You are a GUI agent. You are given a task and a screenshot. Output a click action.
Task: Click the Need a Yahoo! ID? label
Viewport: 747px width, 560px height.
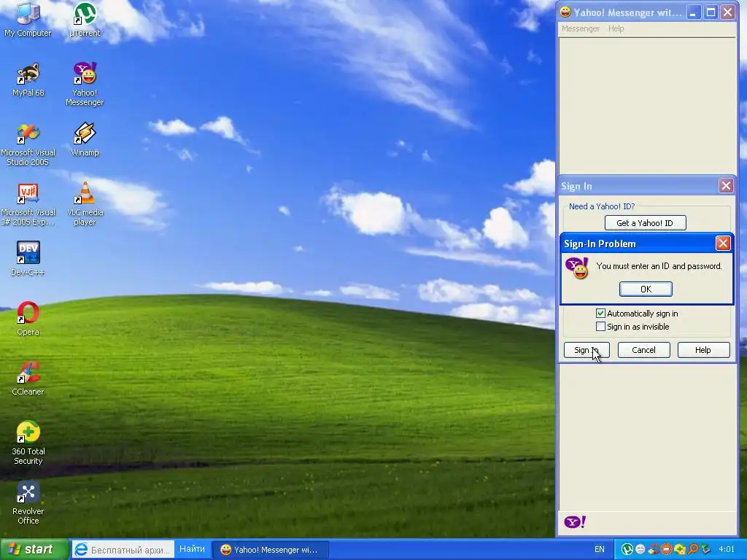click(x=602, y=206)
